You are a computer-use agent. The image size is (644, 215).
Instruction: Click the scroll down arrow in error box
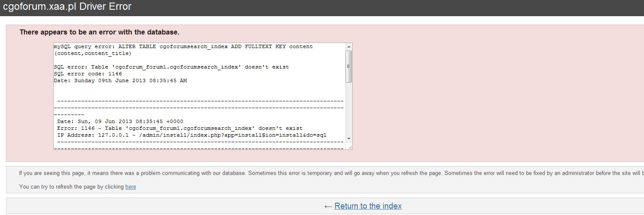click(x=348, y=138)
